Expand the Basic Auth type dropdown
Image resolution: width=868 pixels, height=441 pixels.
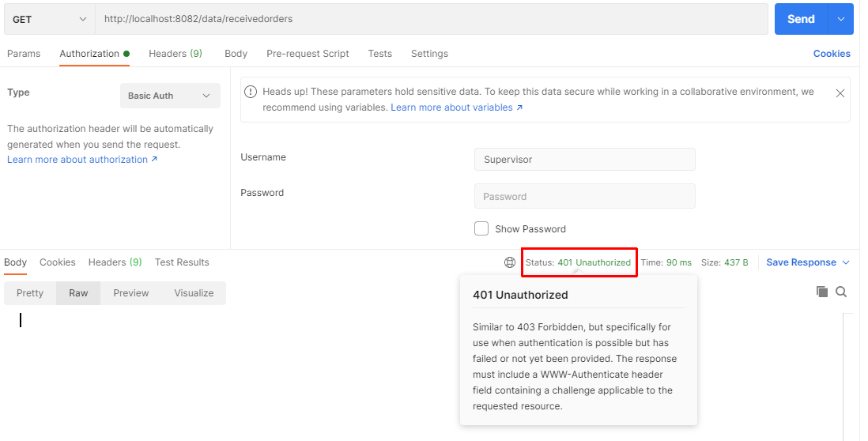coord(170,96)
